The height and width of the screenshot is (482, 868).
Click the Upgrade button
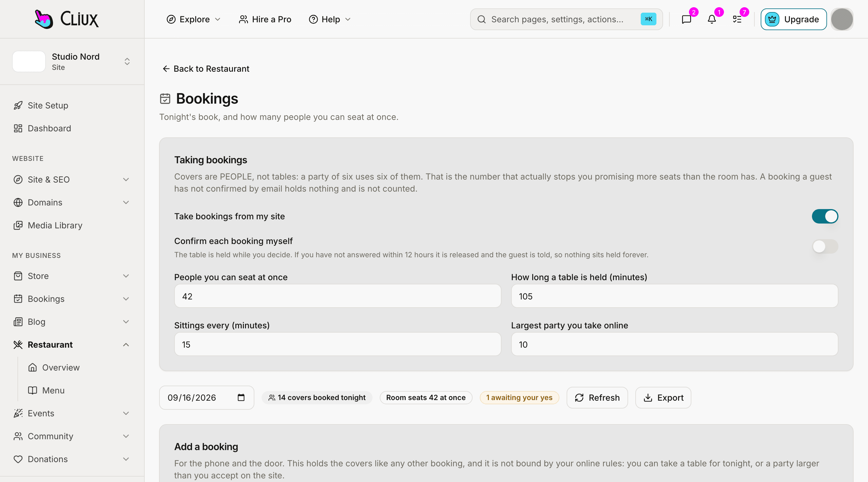794,20
